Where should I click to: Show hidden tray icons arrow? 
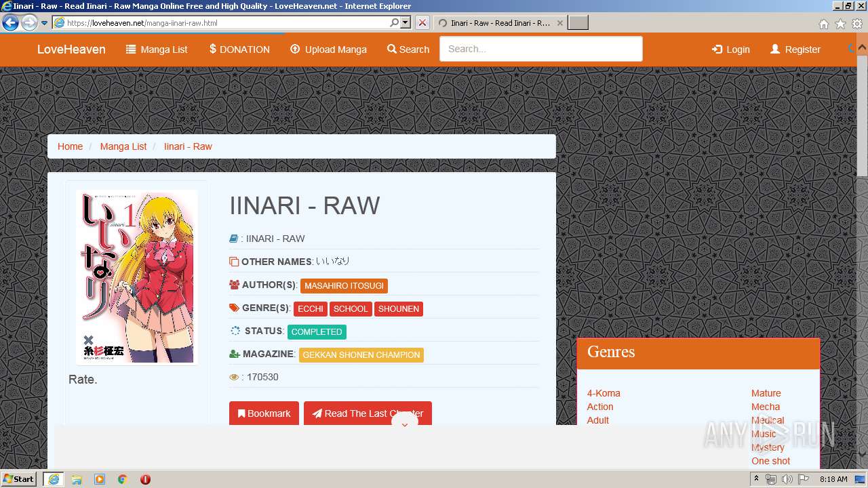[x=757, y=479]
